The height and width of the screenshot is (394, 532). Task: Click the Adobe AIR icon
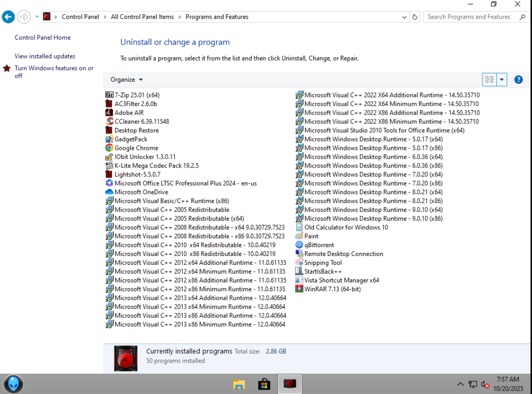click(109, 113)
